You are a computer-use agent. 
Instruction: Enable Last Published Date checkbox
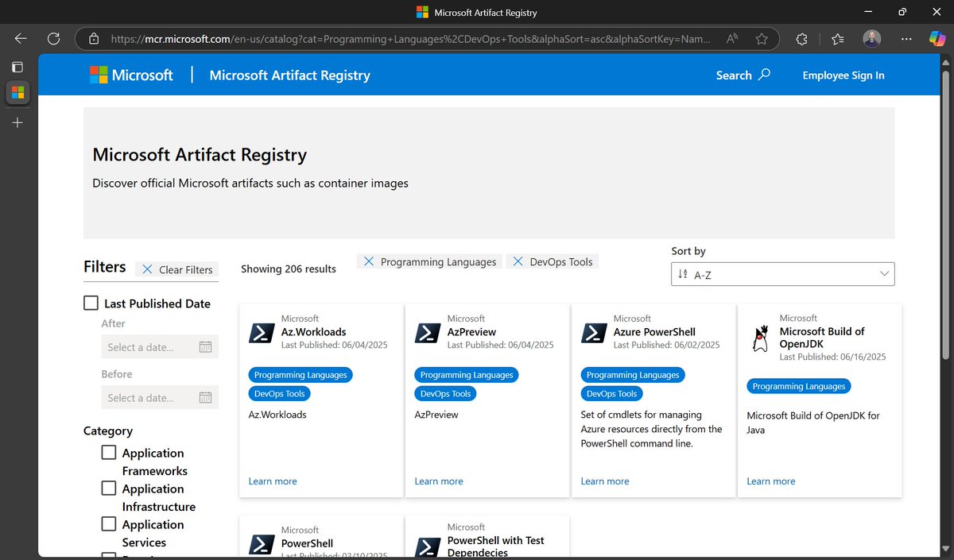pos(91,303)
